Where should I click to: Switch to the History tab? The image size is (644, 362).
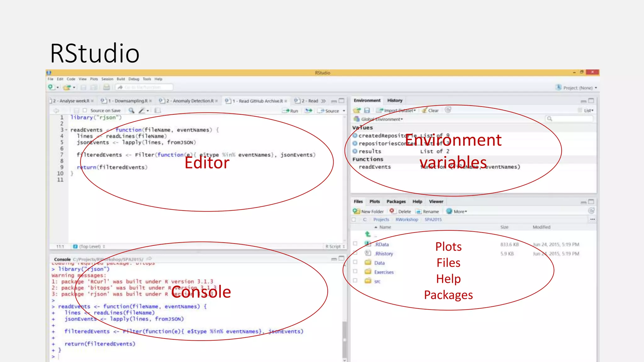395,101
